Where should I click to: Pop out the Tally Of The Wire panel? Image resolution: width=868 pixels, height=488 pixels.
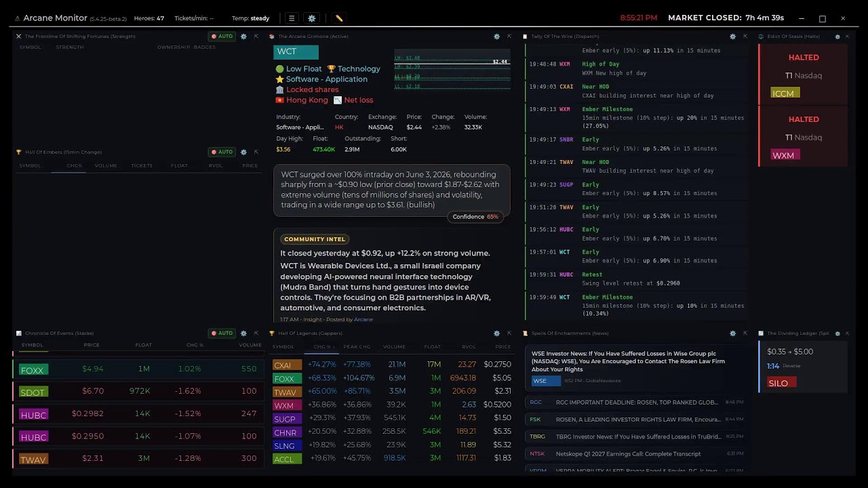click(x=745, y=37)
